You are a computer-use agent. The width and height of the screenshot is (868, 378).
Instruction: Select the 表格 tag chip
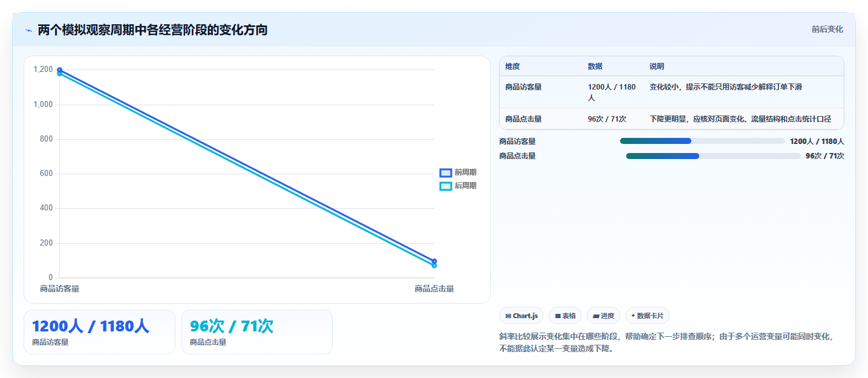click(565, 316)
